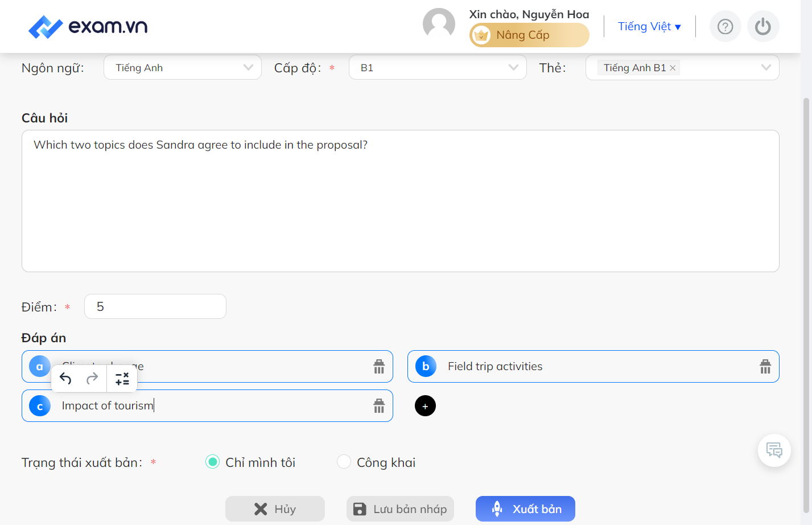Click the Impact of tourism answer text
This screenshot has width=812, height=525.
(x=108, y=405)
